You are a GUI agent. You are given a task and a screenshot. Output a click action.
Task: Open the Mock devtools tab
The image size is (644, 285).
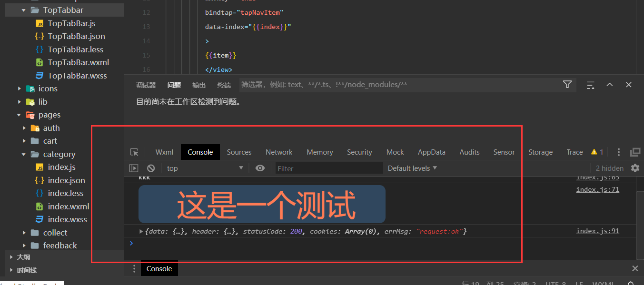(x=395, y=152)
